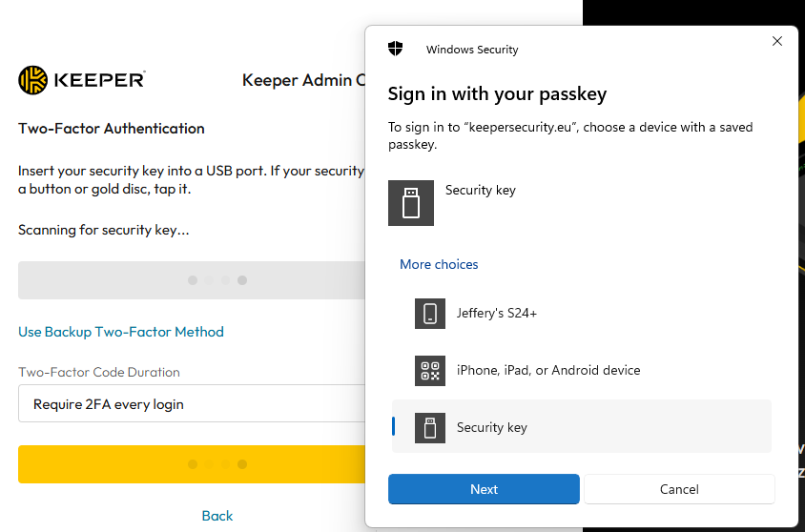Click the yellow loading submit button

191,464
